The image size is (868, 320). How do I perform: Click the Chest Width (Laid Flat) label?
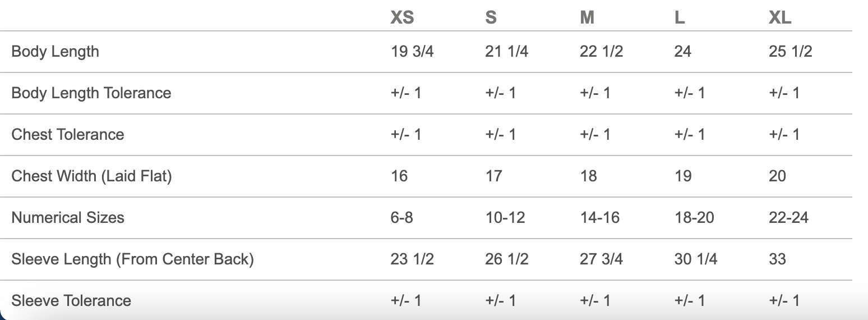pos(91,176)
